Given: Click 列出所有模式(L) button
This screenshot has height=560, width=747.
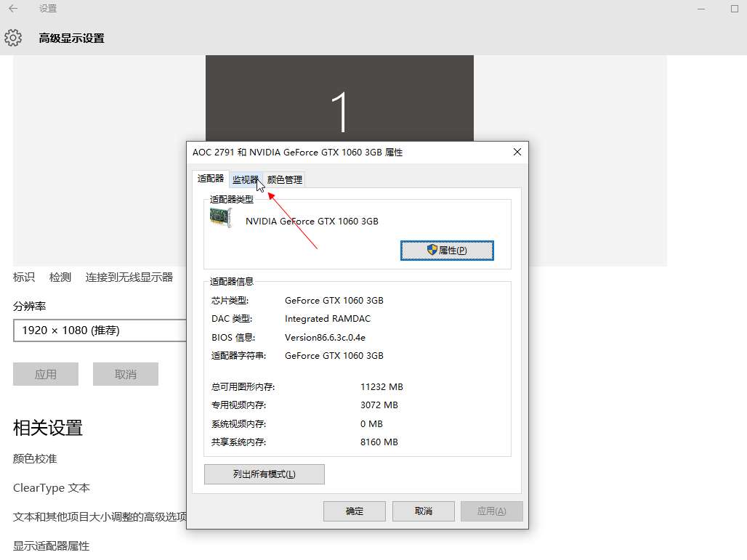Looking at the screenshot, I should pos(264,474).
